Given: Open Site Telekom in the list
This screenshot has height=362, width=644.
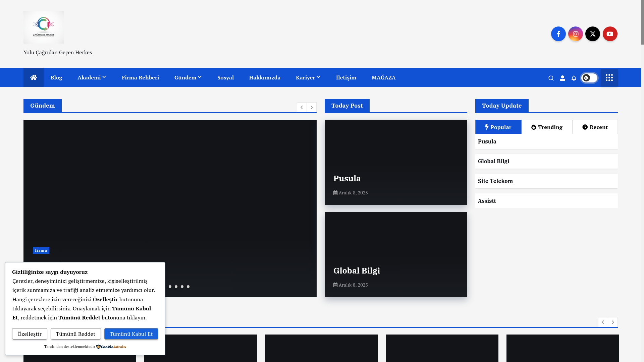Looking at the screenshot, I should (x=495, y=181).
